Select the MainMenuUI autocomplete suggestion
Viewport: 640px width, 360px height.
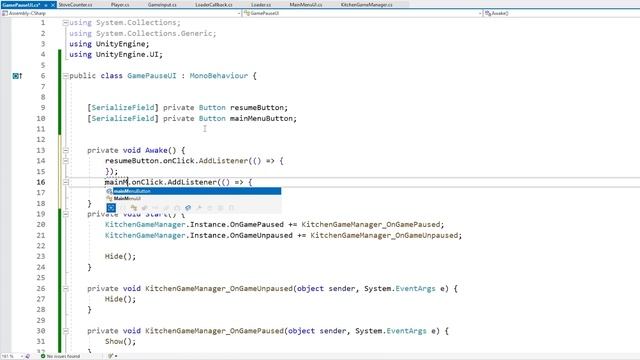pos(193,198)
